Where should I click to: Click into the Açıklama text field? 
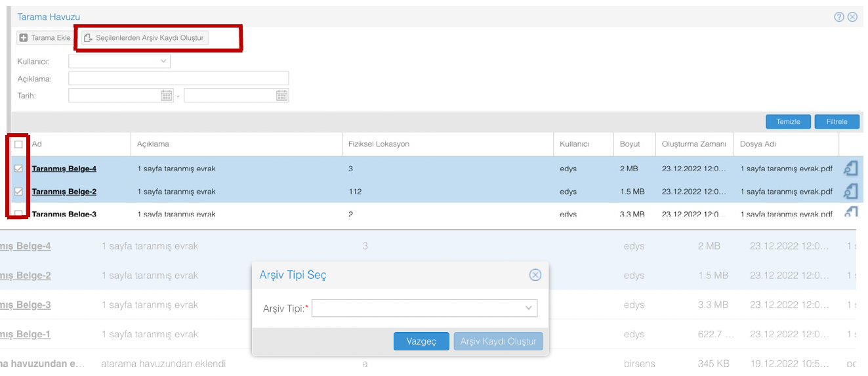[x=178, y=79]
